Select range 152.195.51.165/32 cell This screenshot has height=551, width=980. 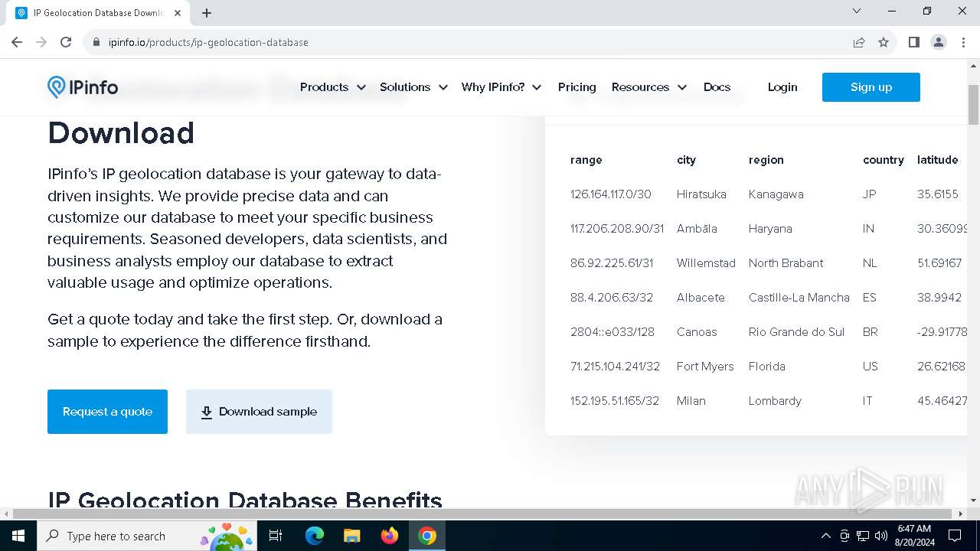[x=615, y=401]
